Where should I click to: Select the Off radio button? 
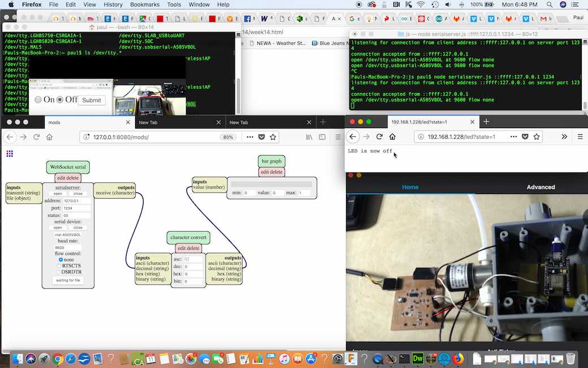click(59, 100)
